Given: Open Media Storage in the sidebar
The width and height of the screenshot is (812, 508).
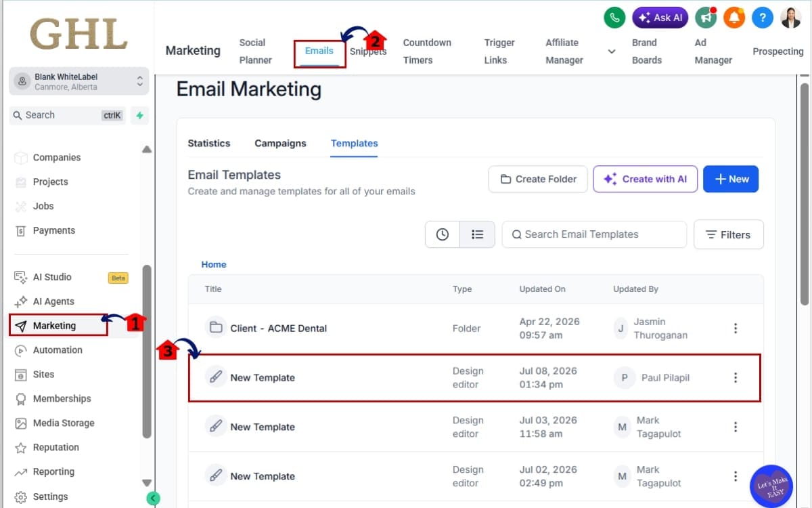Looking at the screenshot, I should pos(64,423).
